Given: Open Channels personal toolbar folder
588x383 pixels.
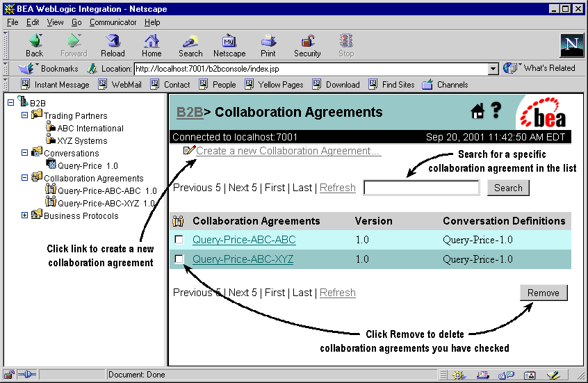Looking at the screenshot, I should pyautogui.click(x=445, y=85).
